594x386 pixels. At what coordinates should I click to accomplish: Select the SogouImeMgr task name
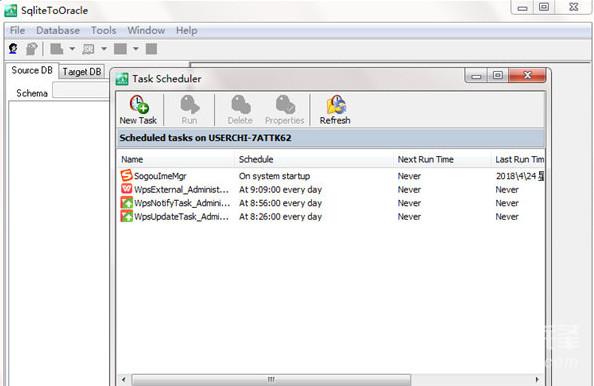pyautogui.click(x=160, y=176)
